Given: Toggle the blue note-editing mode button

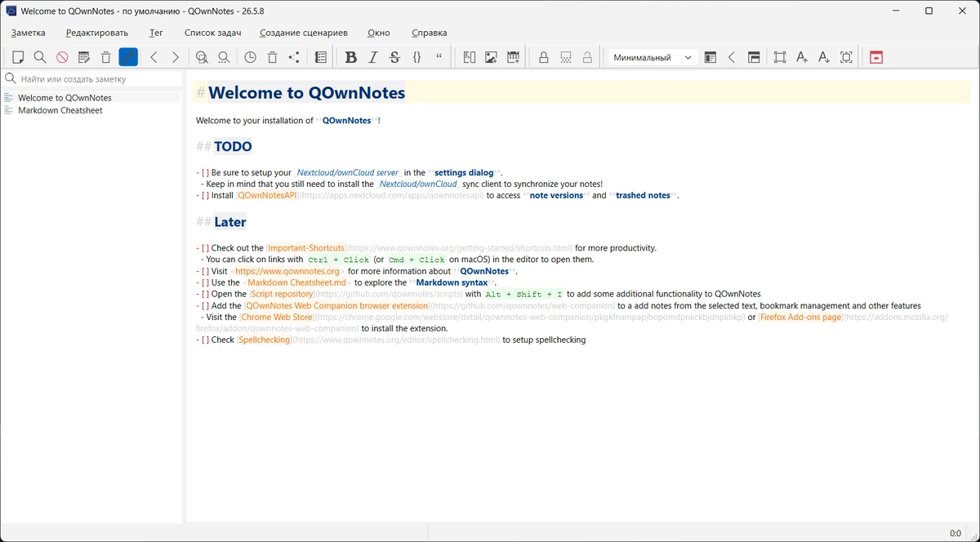Looking at the screenshot, I should point(128,57).
